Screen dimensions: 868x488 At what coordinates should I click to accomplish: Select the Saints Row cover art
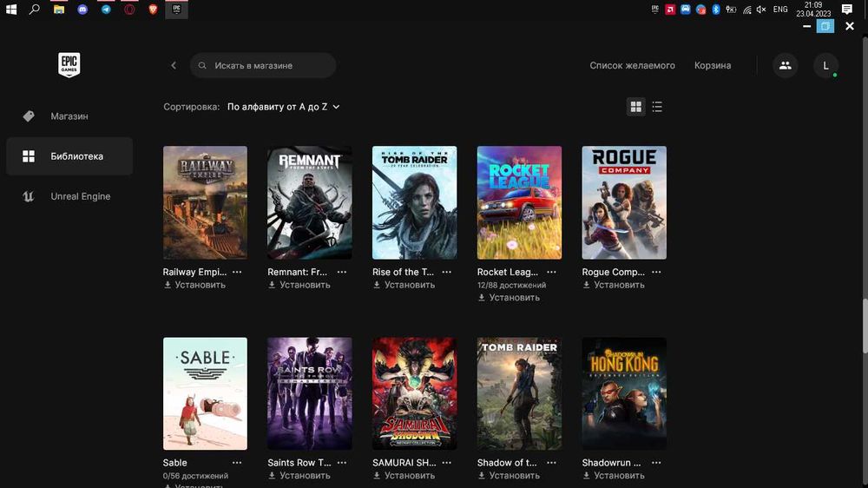pos(310,393)
